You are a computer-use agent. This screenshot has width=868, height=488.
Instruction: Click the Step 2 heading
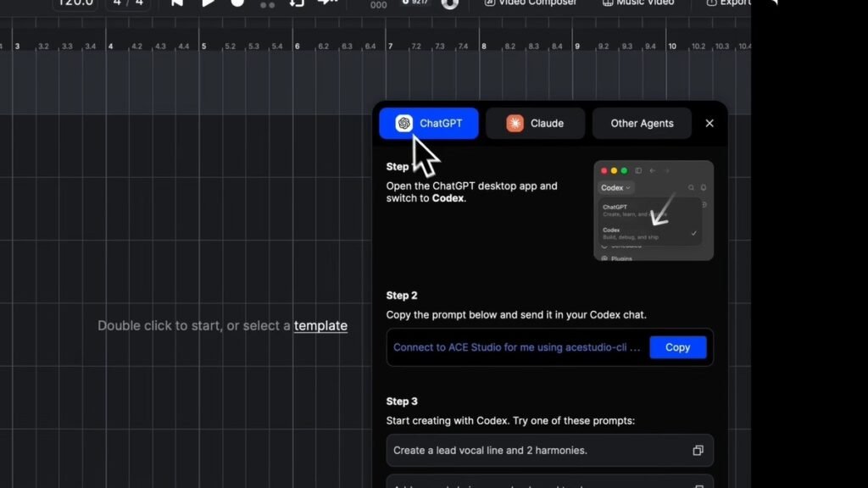[x=402, y=296]
